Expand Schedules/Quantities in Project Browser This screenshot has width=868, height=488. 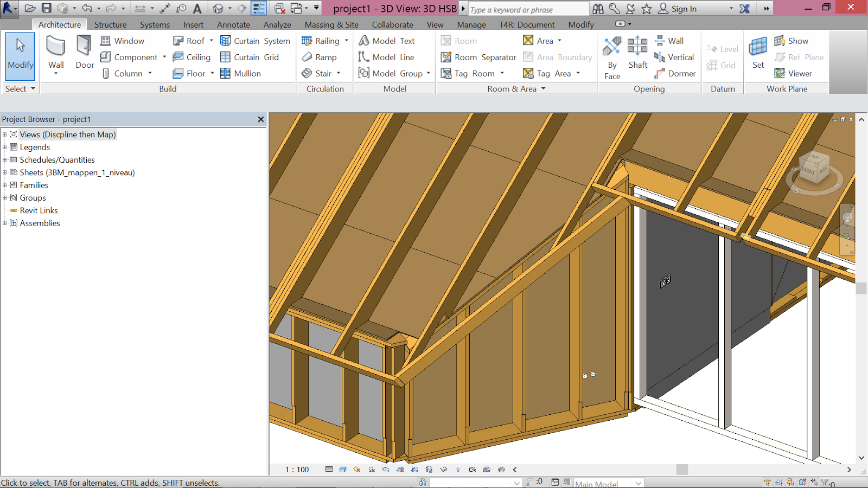pos(5,160)
